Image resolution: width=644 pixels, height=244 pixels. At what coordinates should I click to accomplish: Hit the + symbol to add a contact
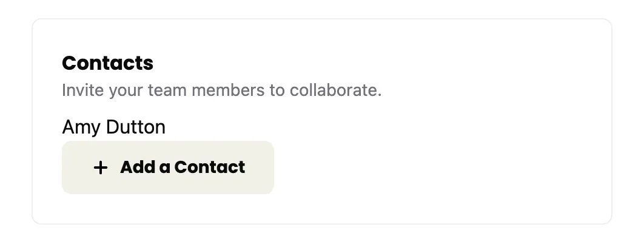pyautogui.click(x=101, y=168)
